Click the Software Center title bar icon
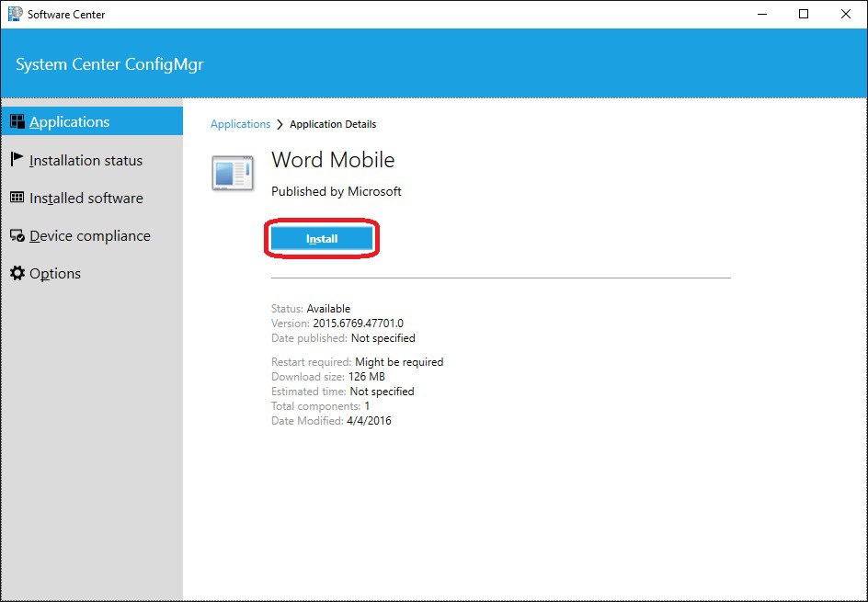Image resolution: width=868 pixels, height=602 pixels. 15,14
